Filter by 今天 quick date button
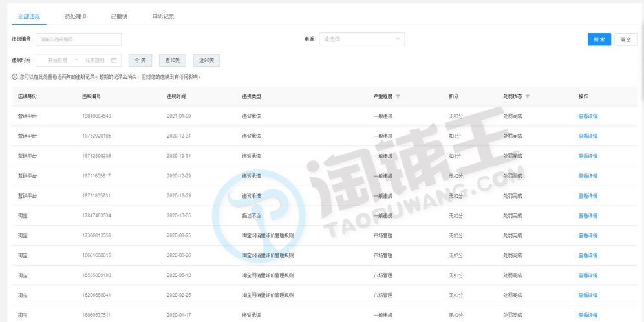 (140, 60)
